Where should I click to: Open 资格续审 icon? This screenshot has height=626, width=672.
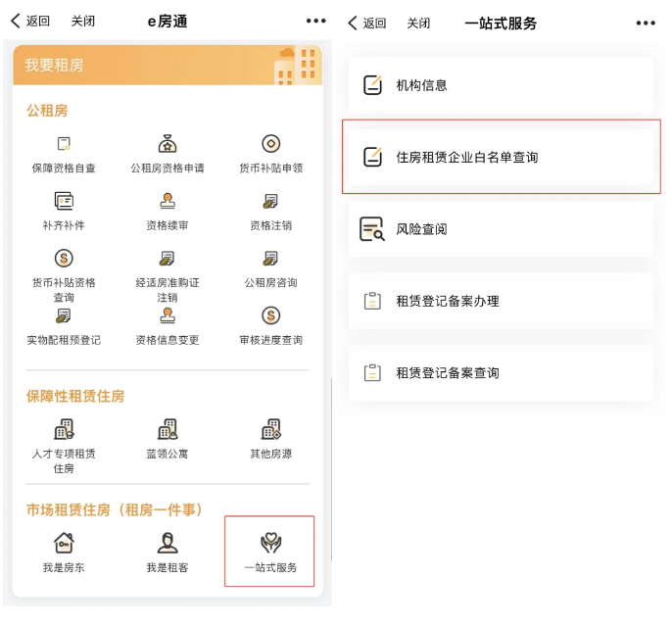pyautogui.click(x=168, y=202)
